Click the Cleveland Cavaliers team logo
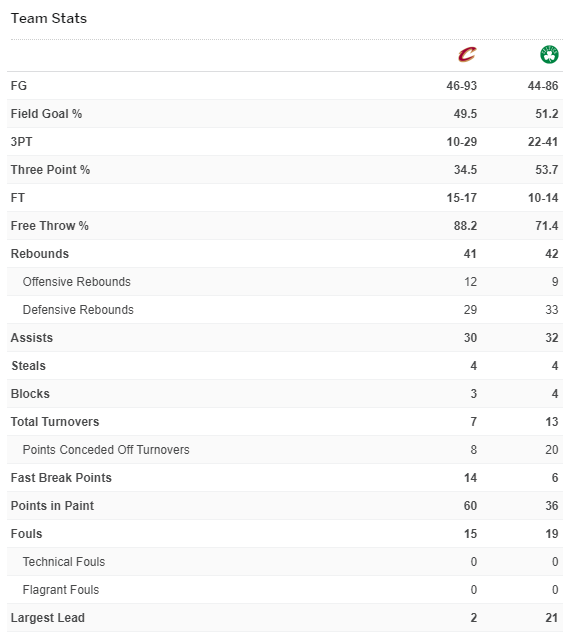The width and height of the screenshot is (571, 637). tap(467, 54)
